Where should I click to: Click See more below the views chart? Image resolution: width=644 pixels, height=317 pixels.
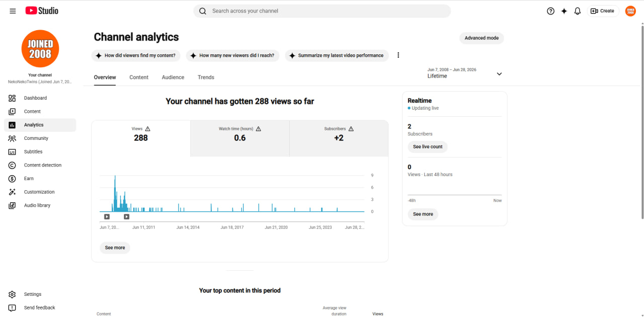click(115, 248)
